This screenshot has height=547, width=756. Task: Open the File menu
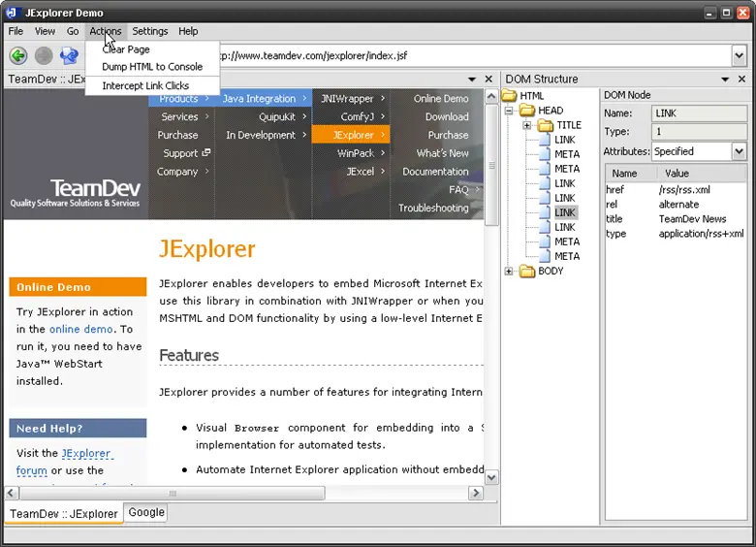coord(16,31)
